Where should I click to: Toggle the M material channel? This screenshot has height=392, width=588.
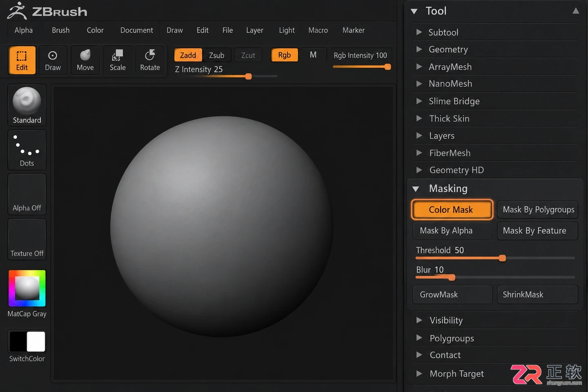313,55
